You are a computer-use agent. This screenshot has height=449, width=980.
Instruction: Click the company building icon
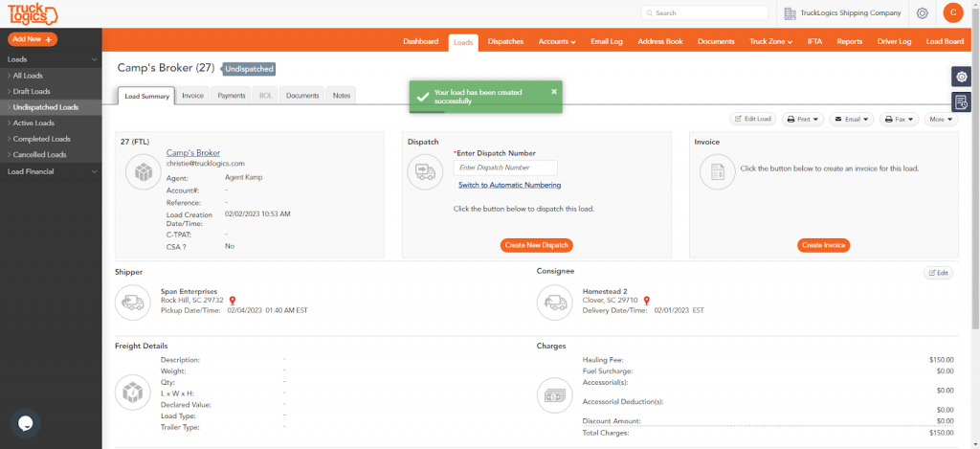[x=790, y=13]
